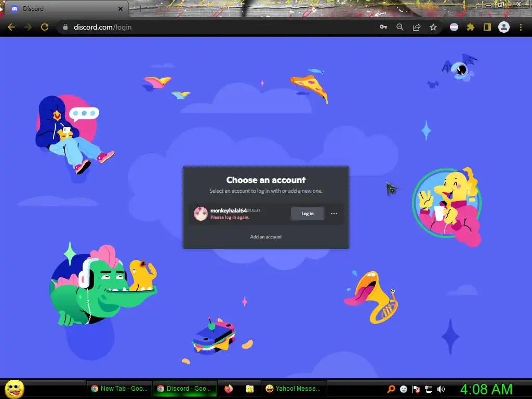The height and width of the screenshot is (399, 532).
Task: Click the orange search tray icon
Action: pyautogui.click(x=391, y=389)
